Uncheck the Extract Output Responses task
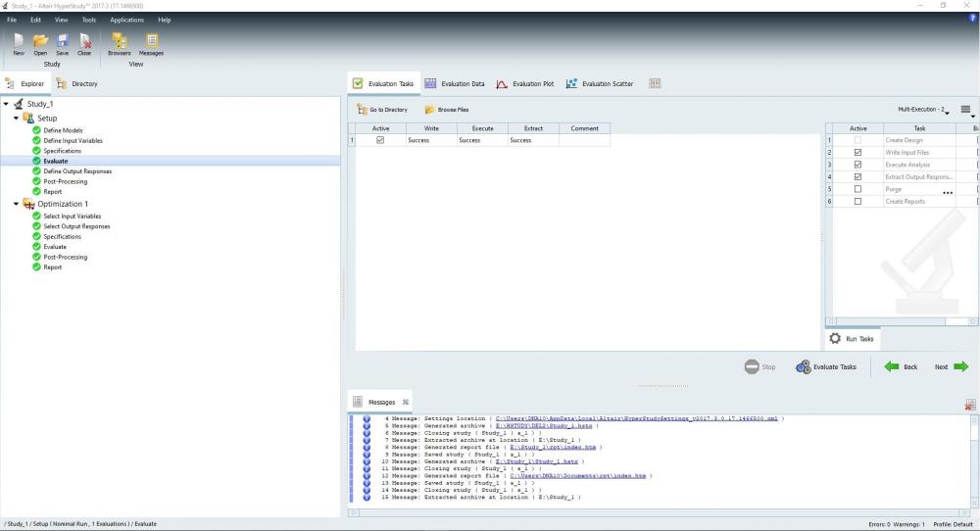 pyautogui.click(x=857, y=176)
